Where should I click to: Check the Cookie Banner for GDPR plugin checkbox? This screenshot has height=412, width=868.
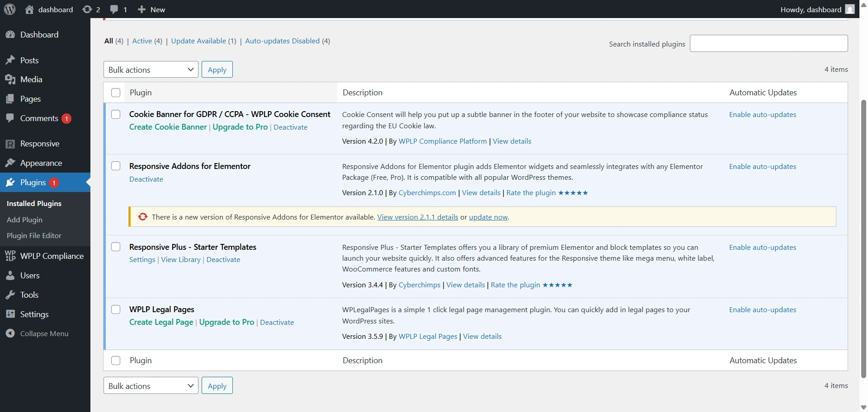click(x=116, y=114)
